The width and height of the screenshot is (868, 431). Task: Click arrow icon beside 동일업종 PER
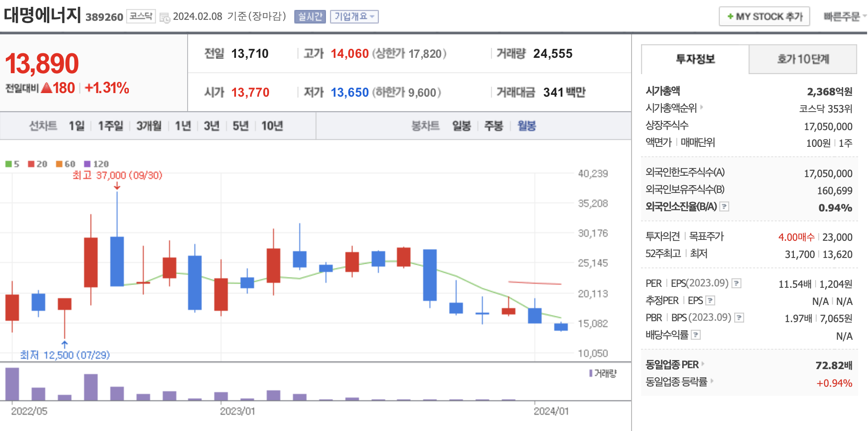pos(703,364)
